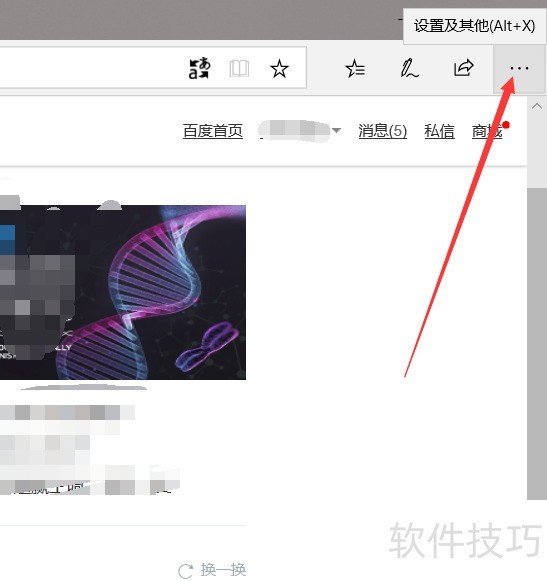Open the 商城 link
Image resolution: width=547 pixels, height=581 pixels.
click(487, 131)
